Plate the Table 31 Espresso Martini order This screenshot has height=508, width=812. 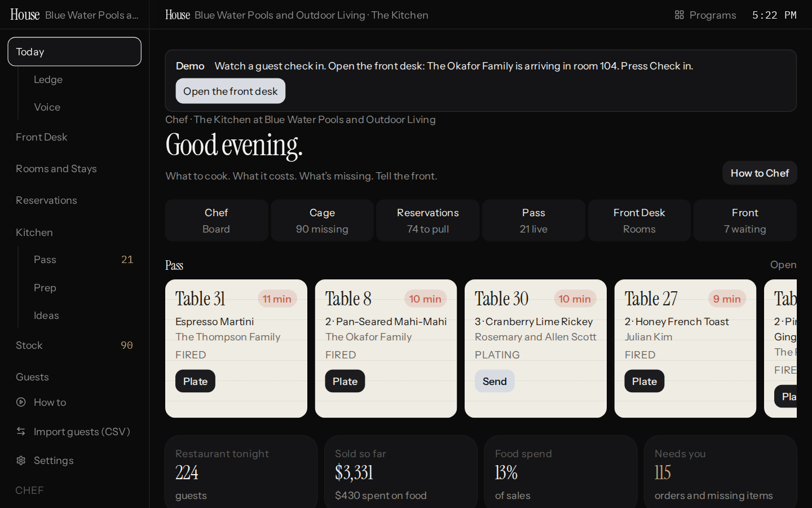[195, 382]
